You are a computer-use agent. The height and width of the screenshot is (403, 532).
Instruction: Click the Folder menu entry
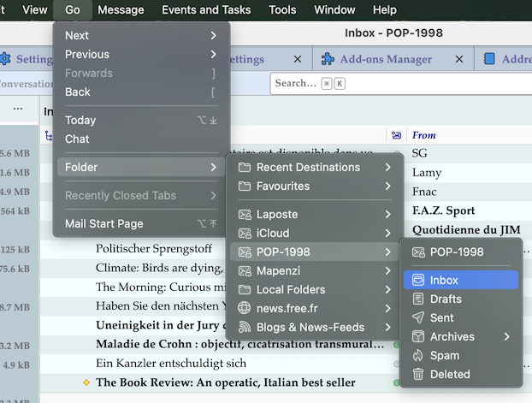[141, 167]
